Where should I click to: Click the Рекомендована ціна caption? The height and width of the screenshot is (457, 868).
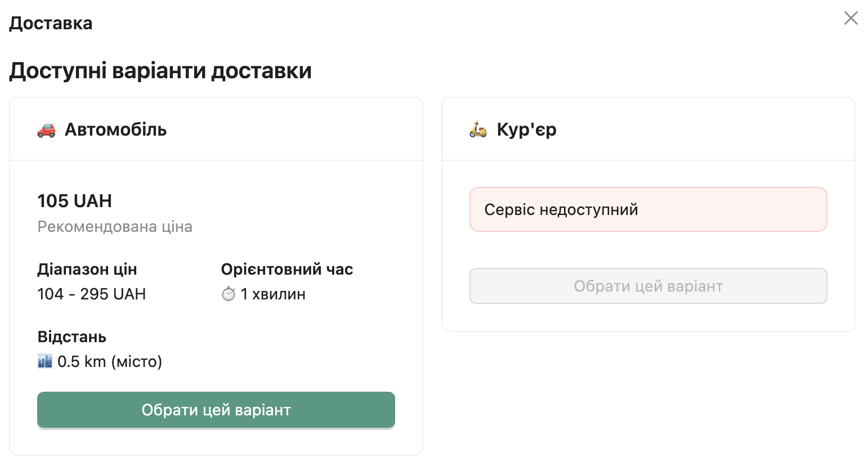[x=115, y=227]
